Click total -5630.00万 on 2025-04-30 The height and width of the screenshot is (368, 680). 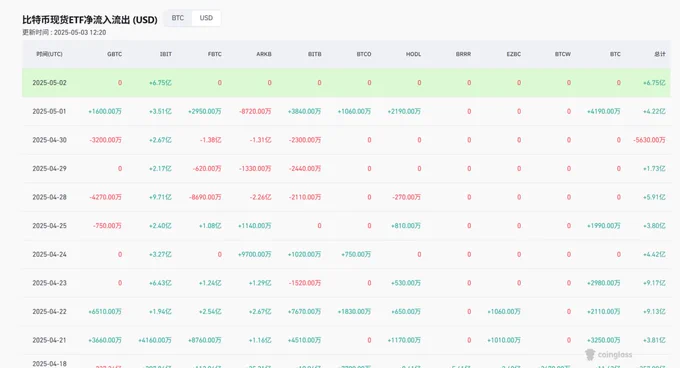(649, 140)
